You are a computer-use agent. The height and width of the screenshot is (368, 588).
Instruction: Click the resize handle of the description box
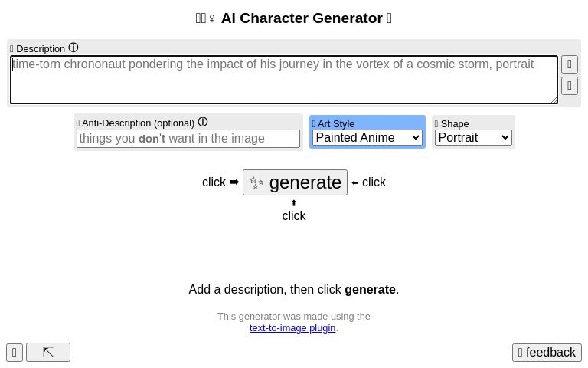coord(554,99)
